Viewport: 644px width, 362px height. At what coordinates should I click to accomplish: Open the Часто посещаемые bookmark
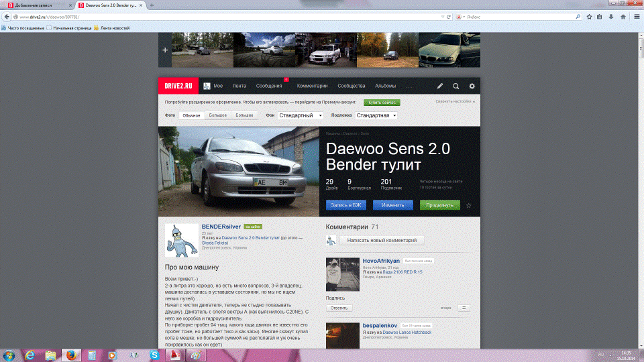pos(23,28)
